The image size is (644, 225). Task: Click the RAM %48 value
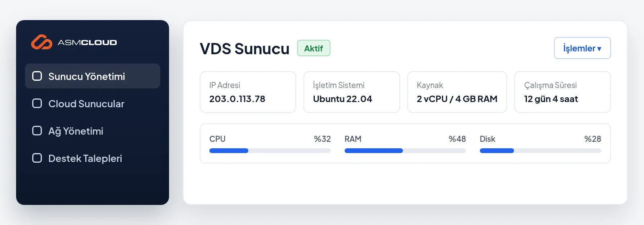(x=457, y=139)
